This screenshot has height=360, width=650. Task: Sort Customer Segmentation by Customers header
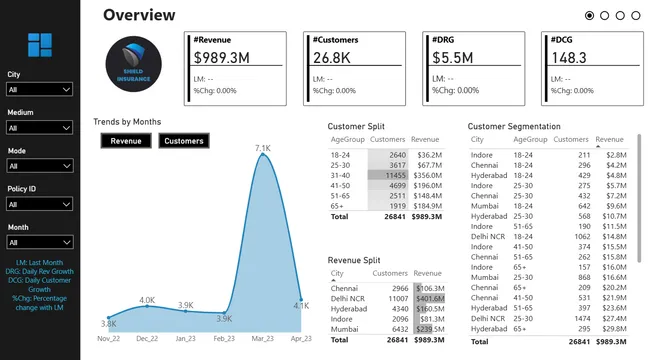[x=571, y=139]
